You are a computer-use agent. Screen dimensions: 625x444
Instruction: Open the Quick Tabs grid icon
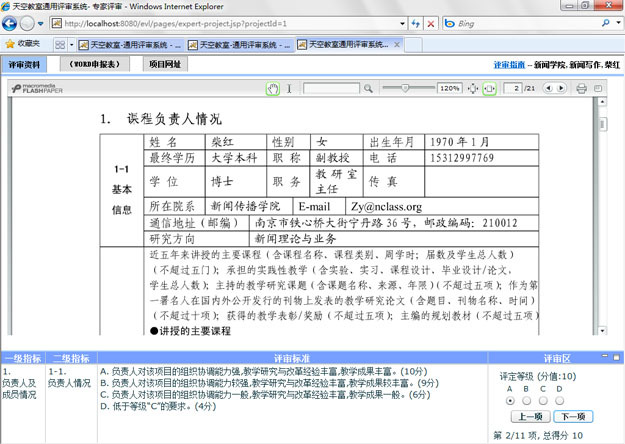[60, 45]
